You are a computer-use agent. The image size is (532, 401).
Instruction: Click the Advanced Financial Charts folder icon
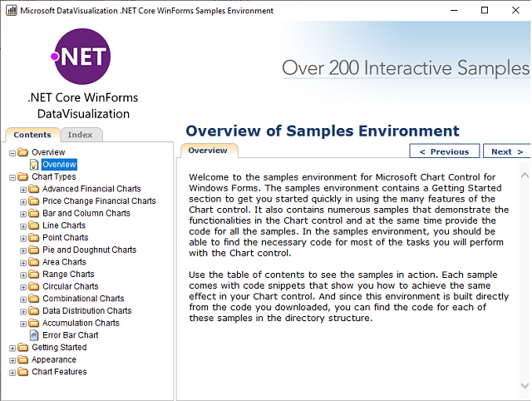33,189
